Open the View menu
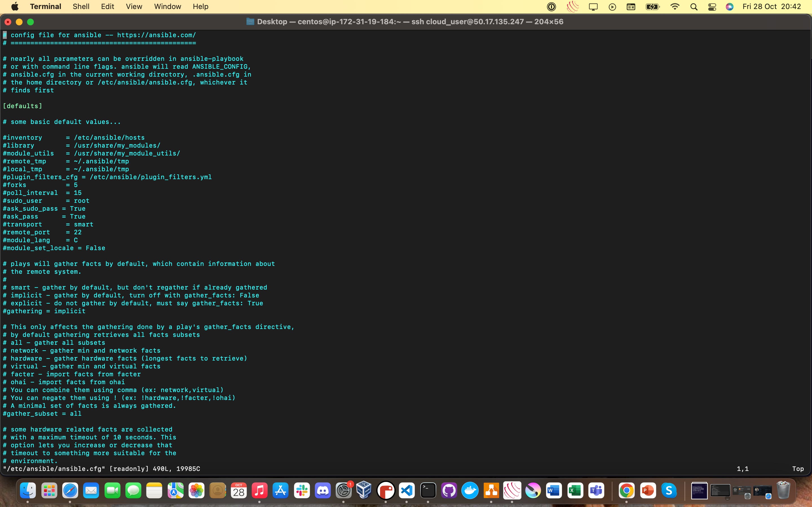Image resolution: width=812 pixels, height=507 pixels. (x=134, y=6)
